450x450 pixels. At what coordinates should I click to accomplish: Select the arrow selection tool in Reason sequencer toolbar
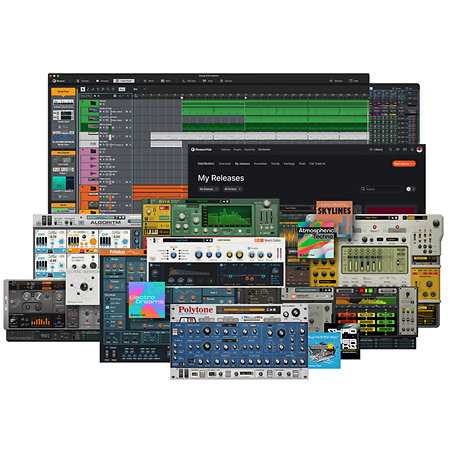pos(83,89)
